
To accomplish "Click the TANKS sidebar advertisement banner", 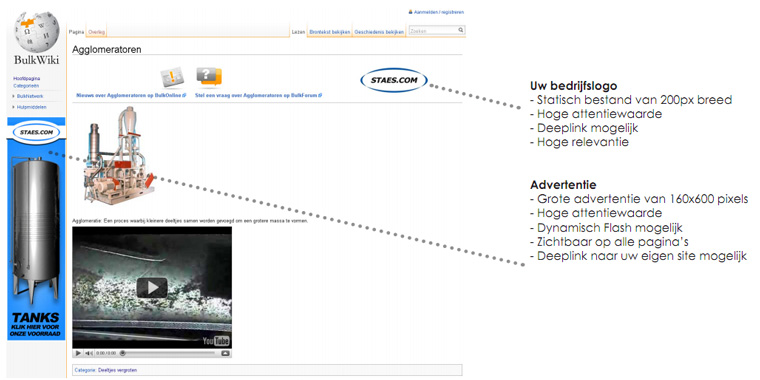I will (x=36, y=229).
